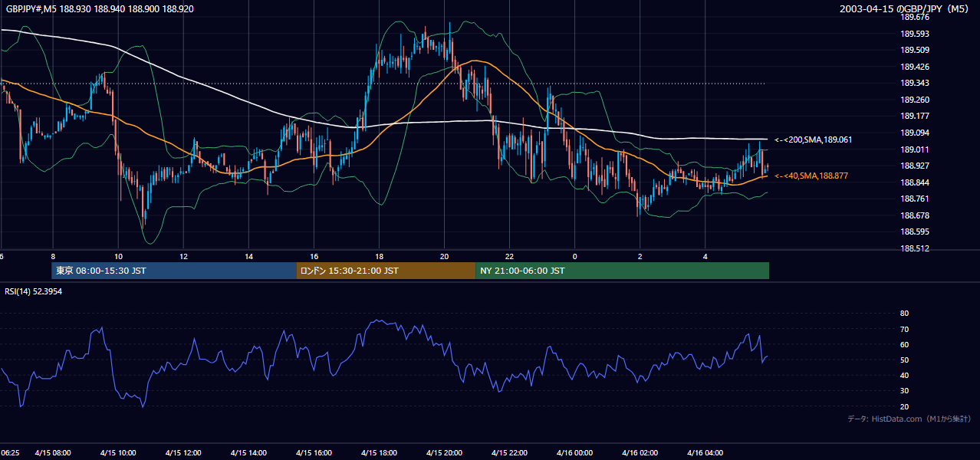Click price axis value 189.426
Screen dimensions: 980x460
(x=915, y=67)
